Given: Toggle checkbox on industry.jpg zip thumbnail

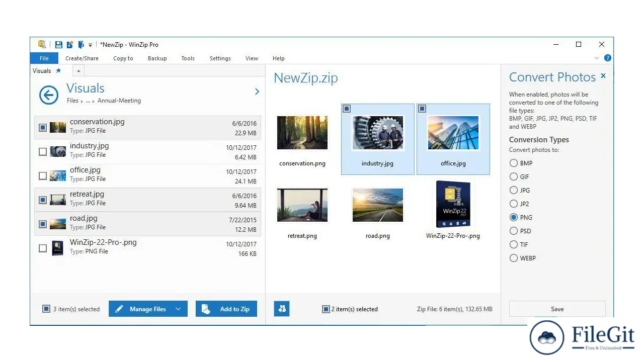Looking at the screenshot, I should [347, 109].
